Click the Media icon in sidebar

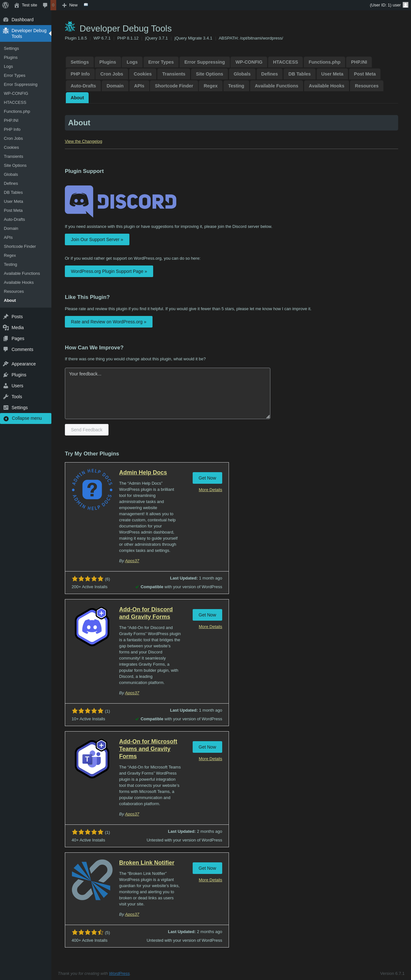pos(6,328)
